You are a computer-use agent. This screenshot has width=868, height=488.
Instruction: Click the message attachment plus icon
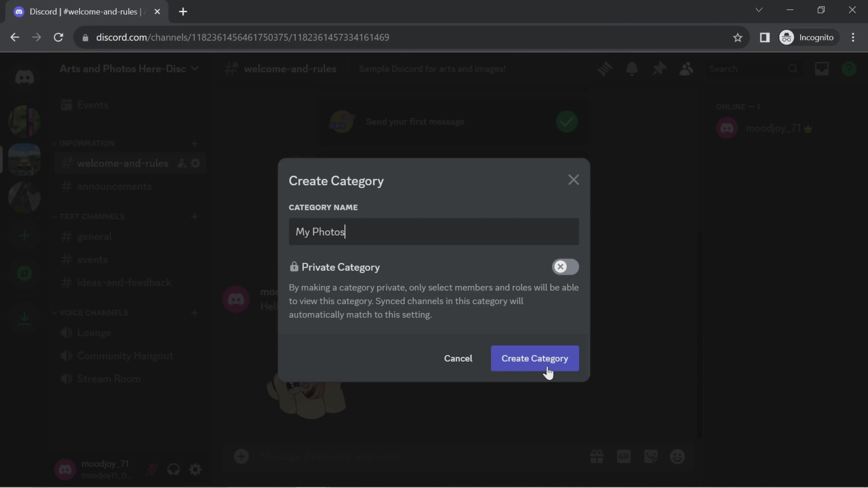click(x=241, y=457)
